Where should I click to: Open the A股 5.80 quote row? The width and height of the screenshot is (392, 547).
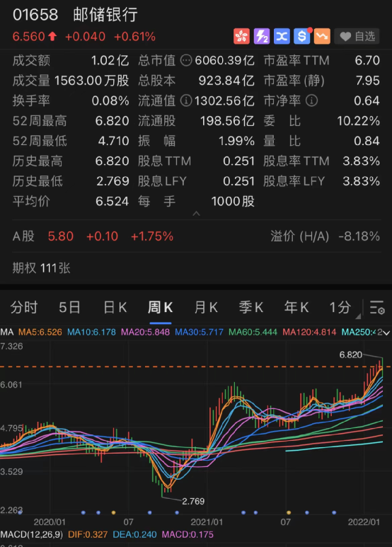point(93,236)
